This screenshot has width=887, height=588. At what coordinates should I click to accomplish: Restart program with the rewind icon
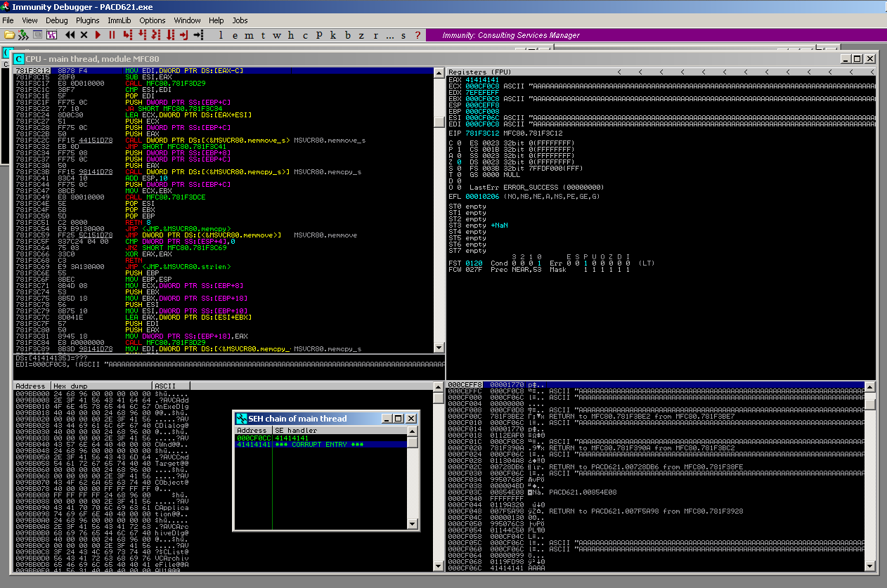point(70,34)
